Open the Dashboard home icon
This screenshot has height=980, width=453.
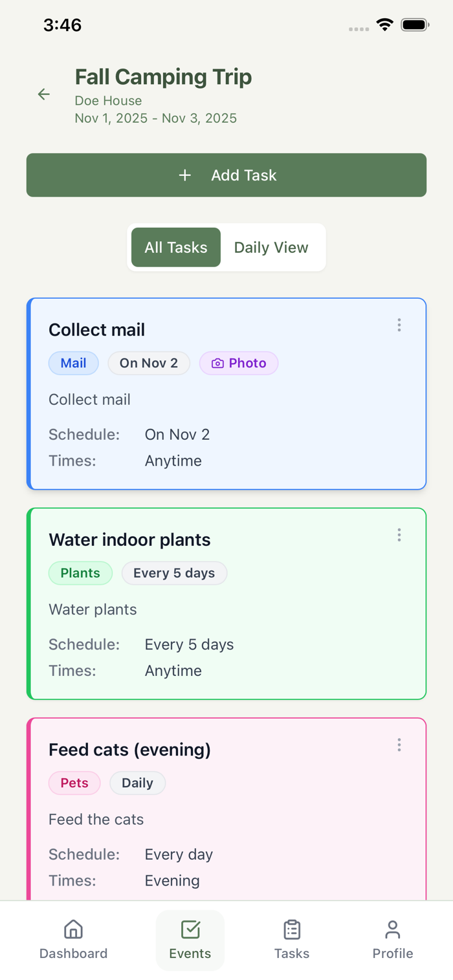[x=73, y=930]
